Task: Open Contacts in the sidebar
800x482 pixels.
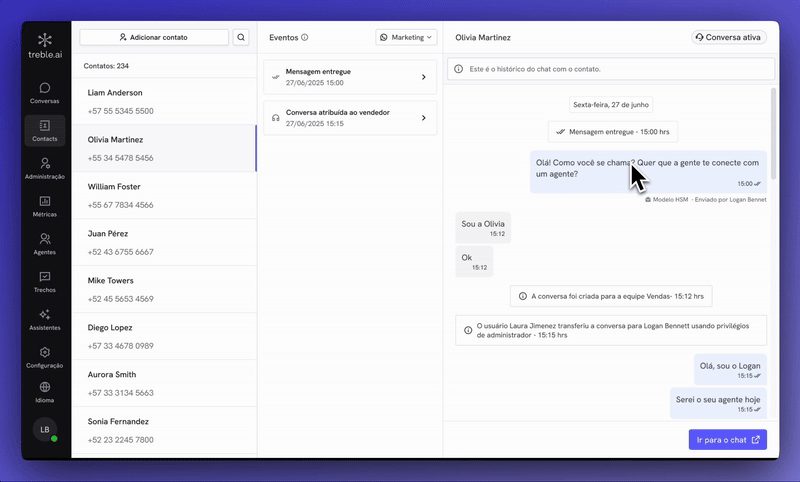Action: click(45, 131)
